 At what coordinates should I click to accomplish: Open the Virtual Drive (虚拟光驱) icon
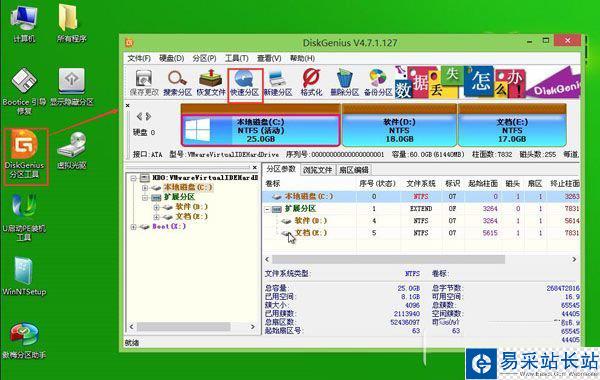pyautogui.click(x=72, y=150)
